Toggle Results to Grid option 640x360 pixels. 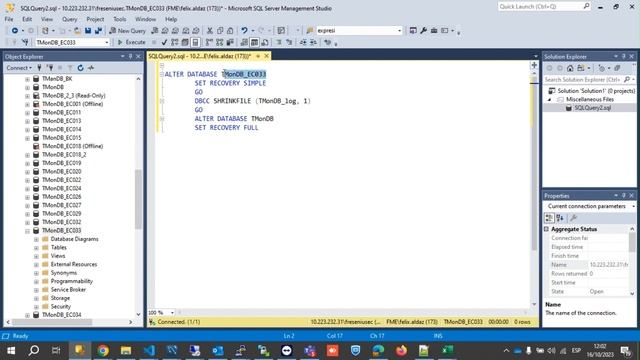(254, 42)
